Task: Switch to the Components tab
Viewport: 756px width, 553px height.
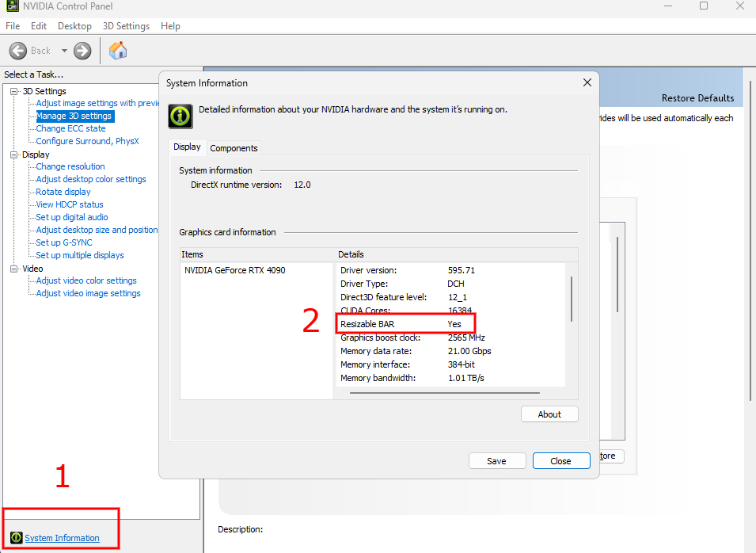Action: point(234,148)
